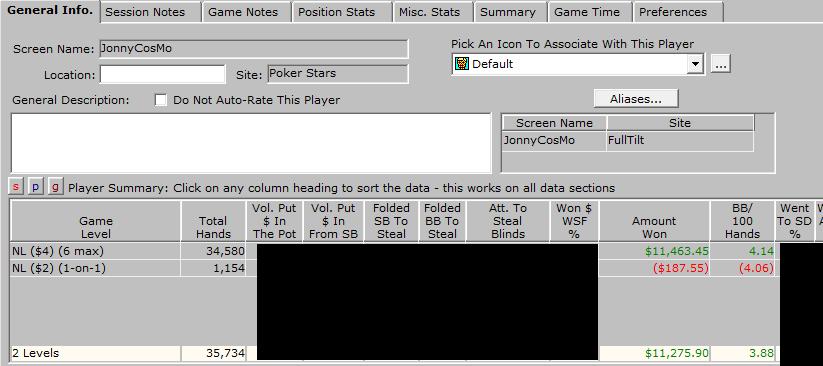Image resolution: width=823 pixels, height=366 pixels.
Task: Click the $11,463.45 amount won cell
Action: click(x=655, y=251)
